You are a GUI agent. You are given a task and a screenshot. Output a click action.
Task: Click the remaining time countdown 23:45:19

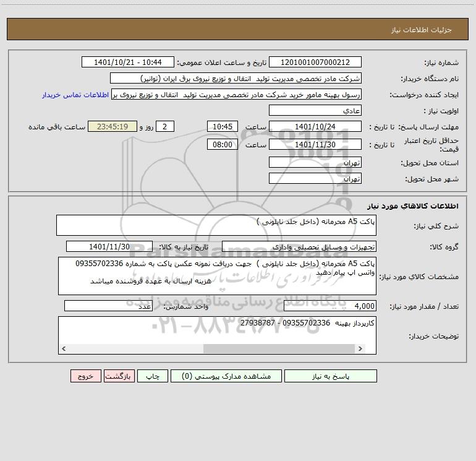pos(113,126)
